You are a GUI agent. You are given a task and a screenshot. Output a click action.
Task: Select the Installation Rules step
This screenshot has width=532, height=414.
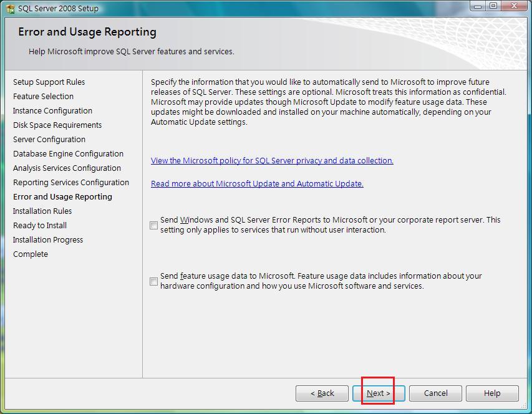point(42,211)
